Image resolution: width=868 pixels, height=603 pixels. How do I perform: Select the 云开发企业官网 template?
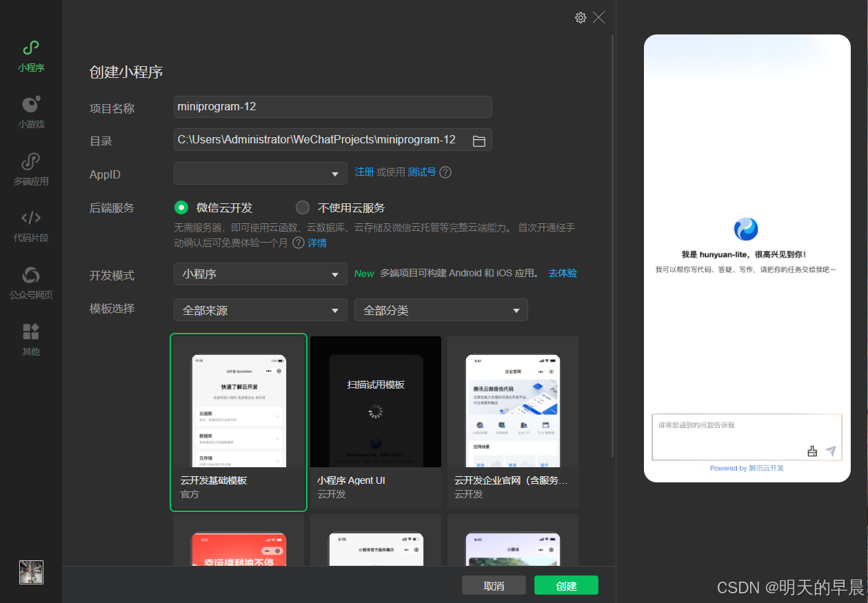pyautogui.click(x=513, y=422)
